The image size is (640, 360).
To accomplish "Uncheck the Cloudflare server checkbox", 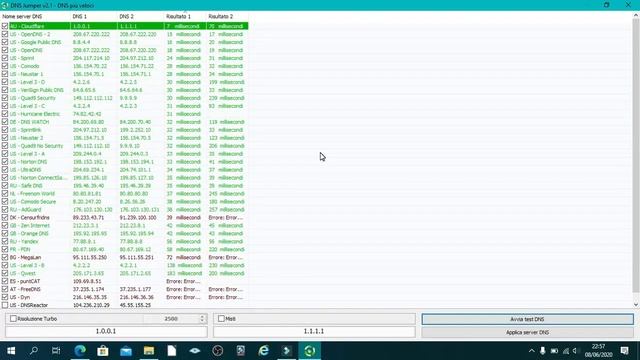I will tap(5, 26).
